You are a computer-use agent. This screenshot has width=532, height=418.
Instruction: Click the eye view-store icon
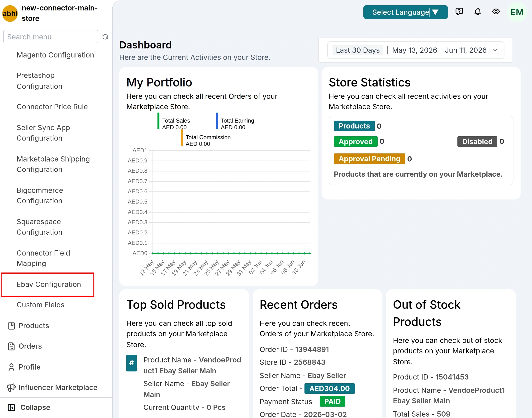pos(496,11)
